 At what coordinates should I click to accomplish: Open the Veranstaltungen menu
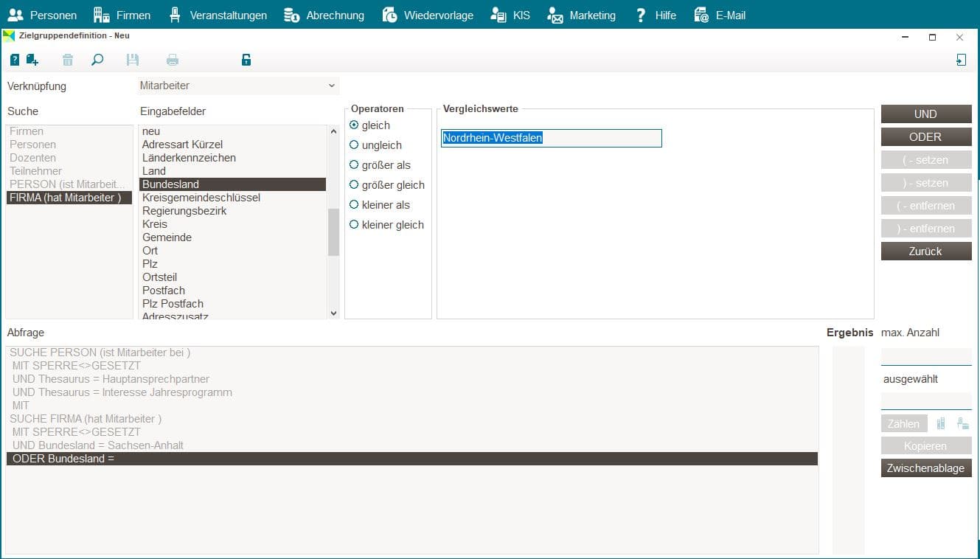[x=217, y=15]
